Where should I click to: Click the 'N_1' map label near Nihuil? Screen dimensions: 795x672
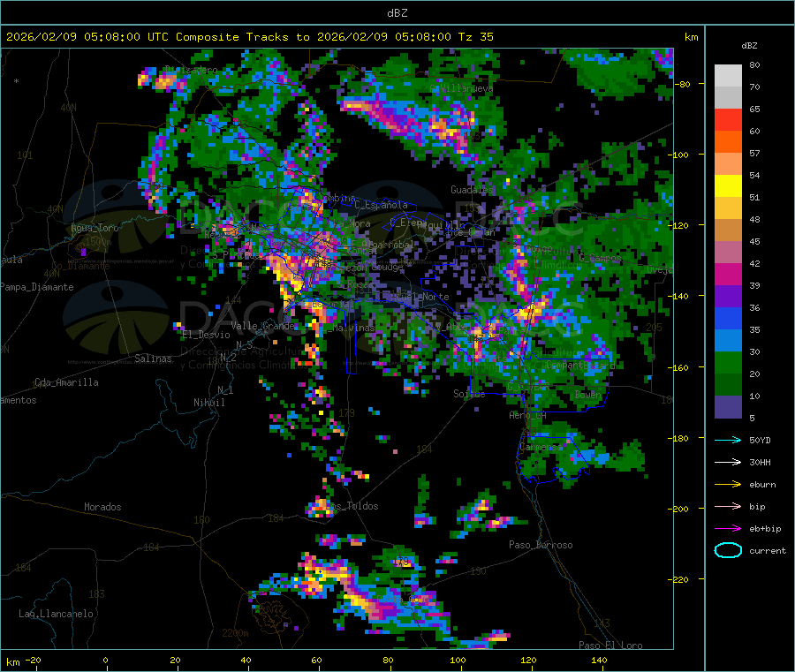point(225,389)
